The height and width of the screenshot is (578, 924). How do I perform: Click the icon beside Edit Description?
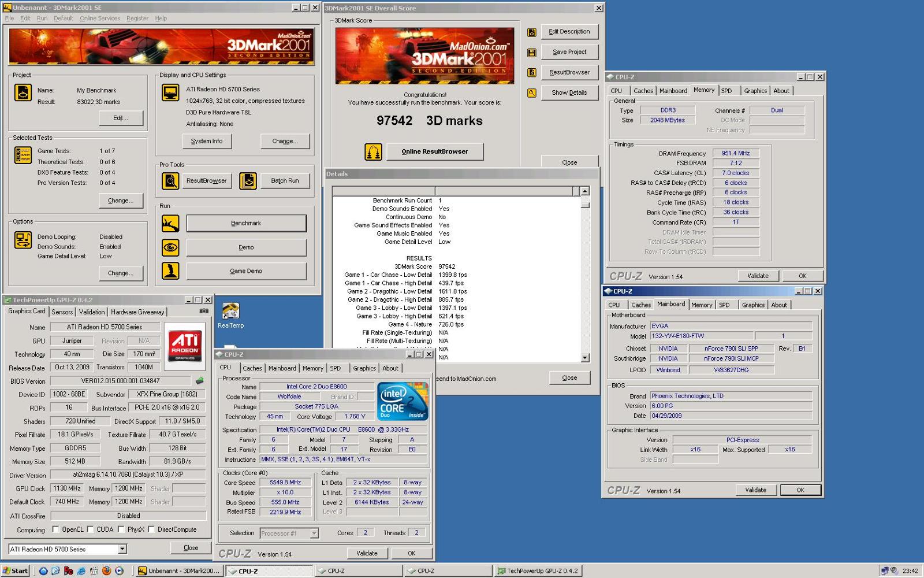[x=532, y=32]
